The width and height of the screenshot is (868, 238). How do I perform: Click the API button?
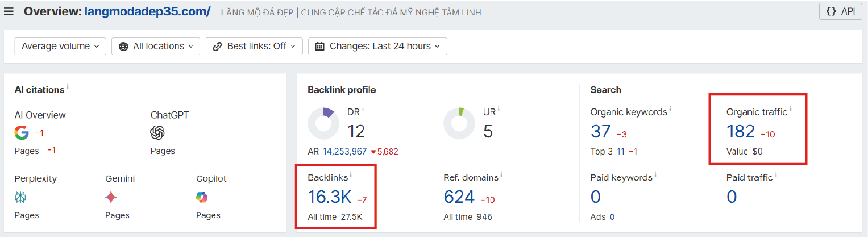pyautogui.click(x=841, y=11)
